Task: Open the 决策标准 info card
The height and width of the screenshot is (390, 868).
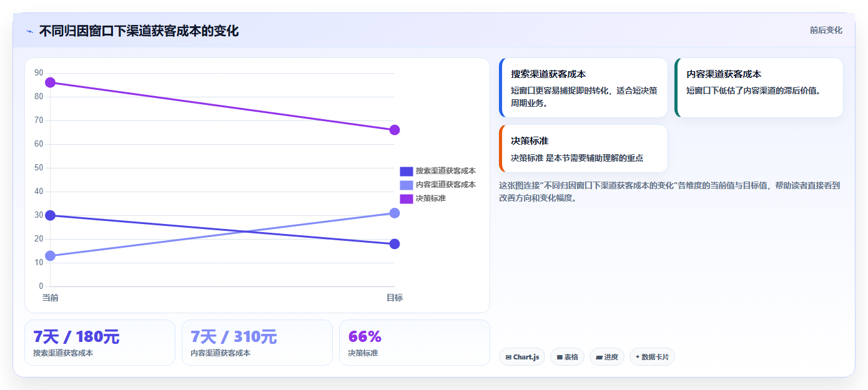Action: pos(583,149)
